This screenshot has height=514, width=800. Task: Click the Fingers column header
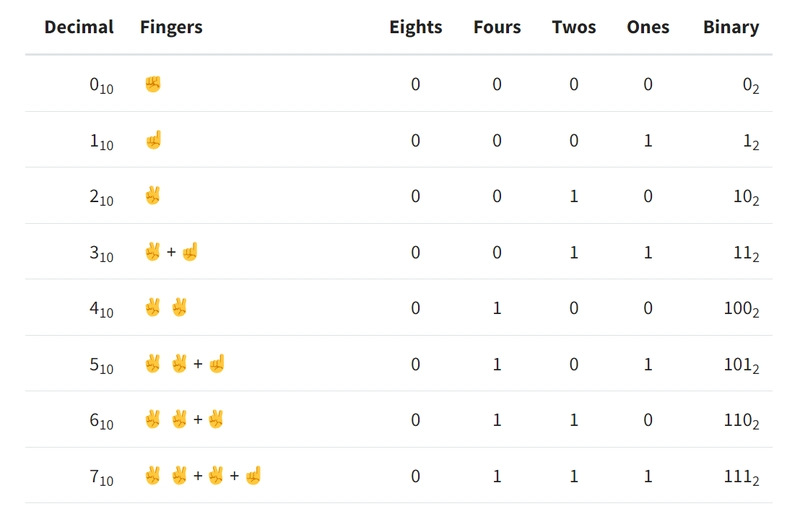click(171, 27)
